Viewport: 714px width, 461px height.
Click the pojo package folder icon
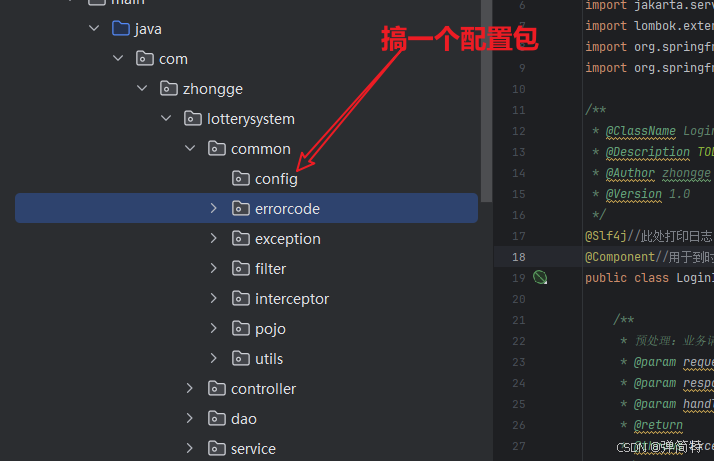pos(240,328)
